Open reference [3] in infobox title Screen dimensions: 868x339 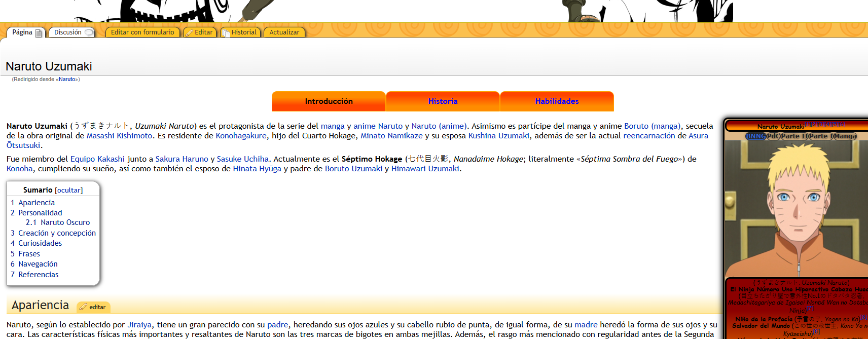[x=821, y=125]
